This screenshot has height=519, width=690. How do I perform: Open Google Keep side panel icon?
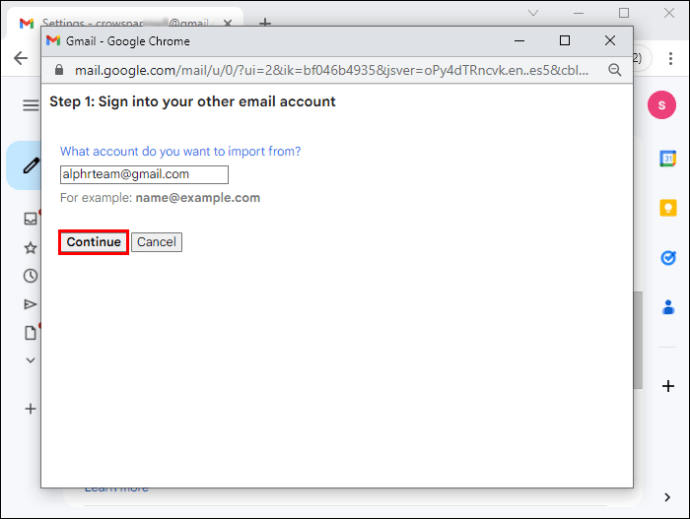click(667, 208)
